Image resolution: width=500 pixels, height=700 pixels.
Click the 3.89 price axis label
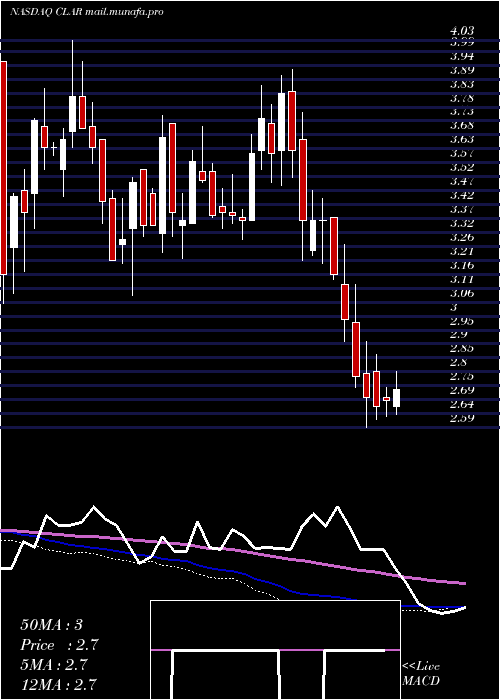coord(462,70)
